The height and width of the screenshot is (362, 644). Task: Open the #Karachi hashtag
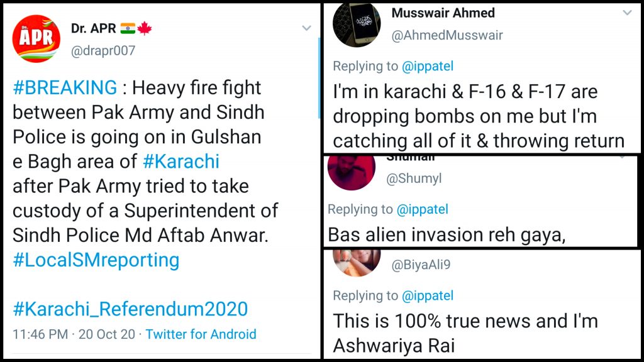(181, 162)
